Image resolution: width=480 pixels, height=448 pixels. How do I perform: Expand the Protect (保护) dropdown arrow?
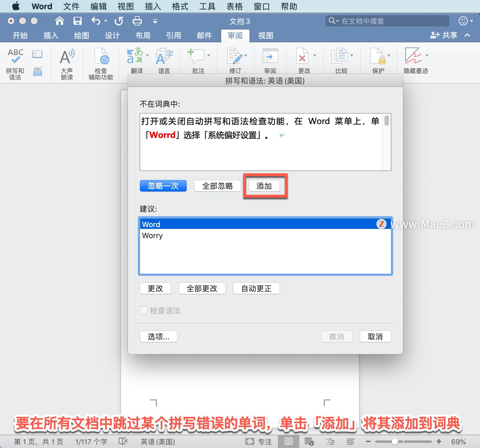click(389, 55)
